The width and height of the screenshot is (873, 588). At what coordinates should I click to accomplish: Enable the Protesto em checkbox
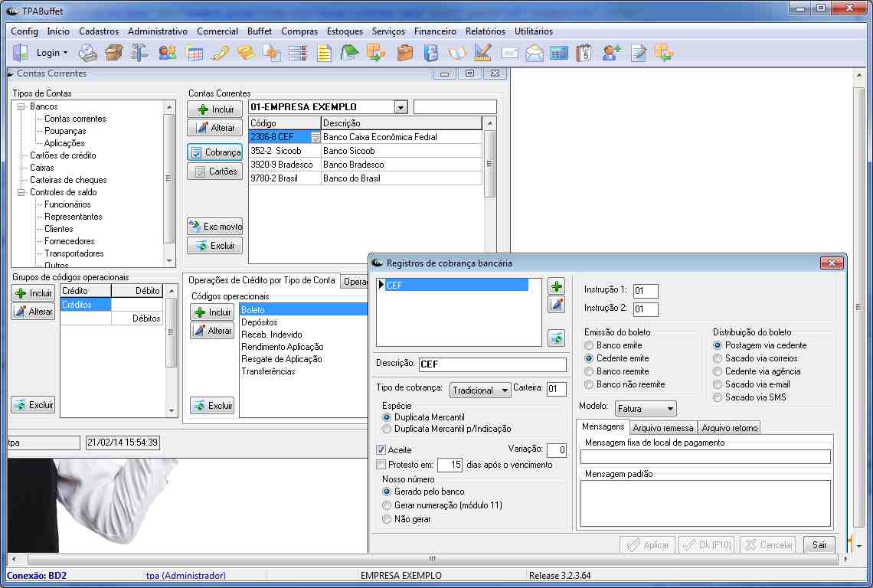point(381,465)
